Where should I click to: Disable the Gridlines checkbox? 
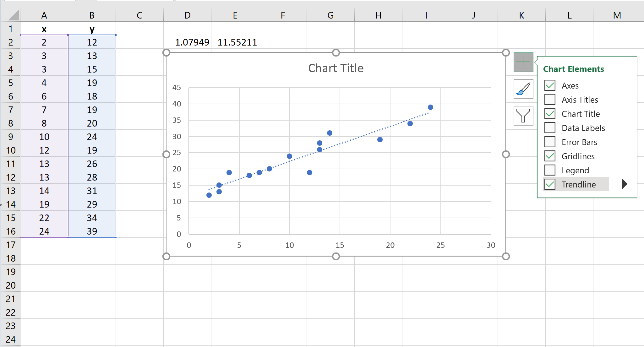tap(550, 156)
